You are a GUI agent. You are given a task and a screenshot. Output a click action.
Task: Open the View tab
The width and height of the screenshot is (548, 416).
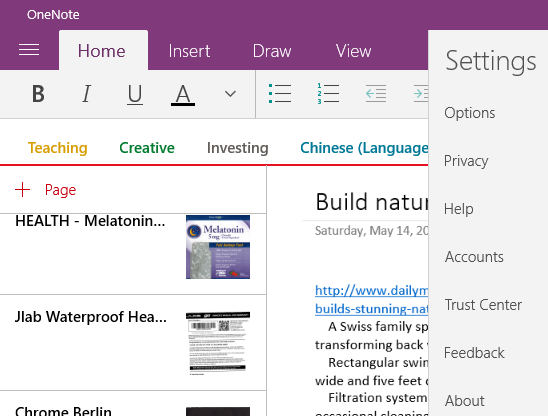coord(353,51)
